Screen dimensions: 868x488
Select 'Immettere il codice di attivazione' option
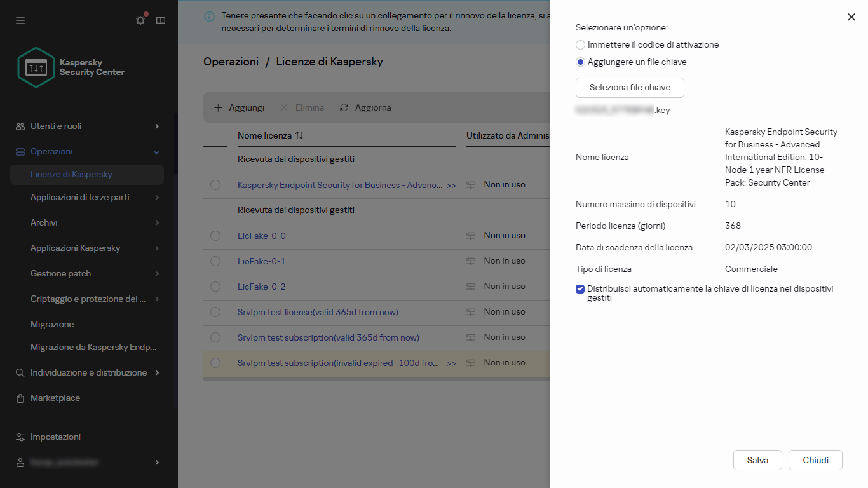pos(580,45)
